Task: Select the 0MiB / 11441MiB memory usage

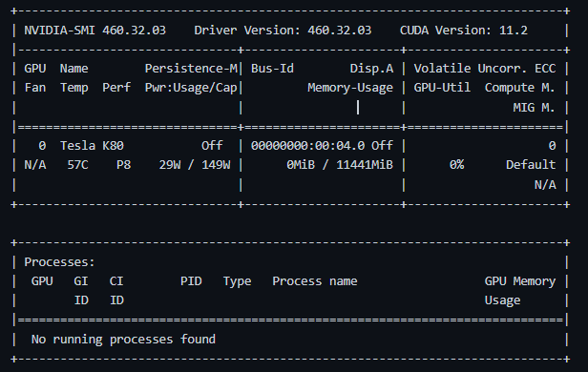Action: [x=340, y=165]
